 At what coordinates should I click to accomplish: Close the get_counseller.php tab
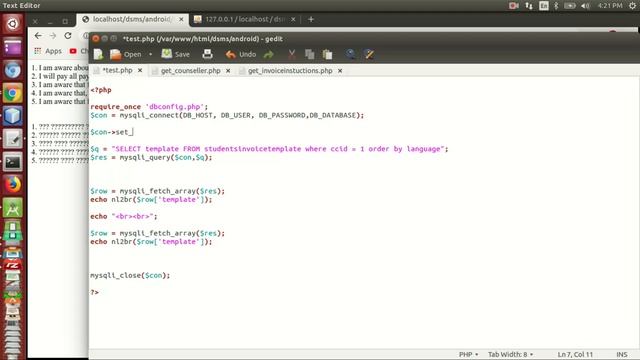tap(228, 71)
